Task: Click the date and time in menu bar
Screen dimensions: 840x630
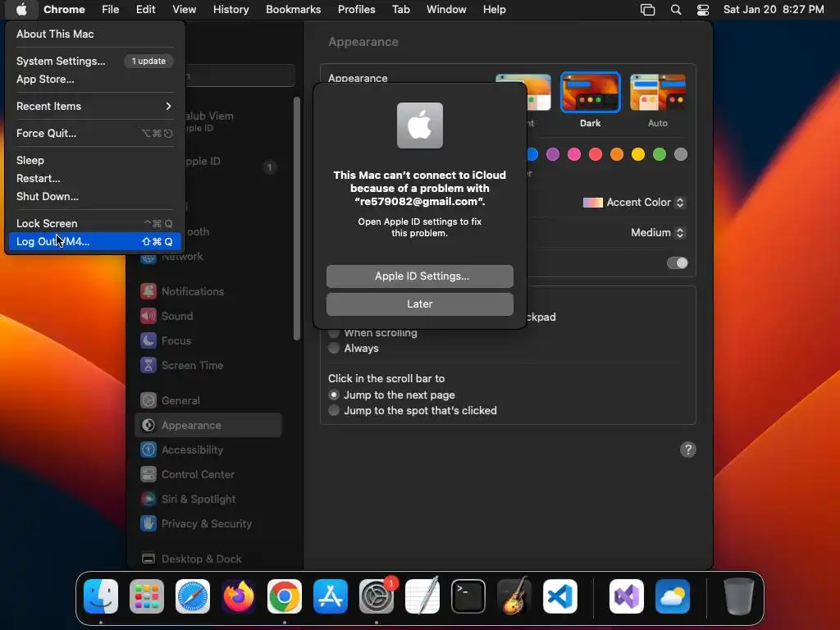Action: [774, 10]
